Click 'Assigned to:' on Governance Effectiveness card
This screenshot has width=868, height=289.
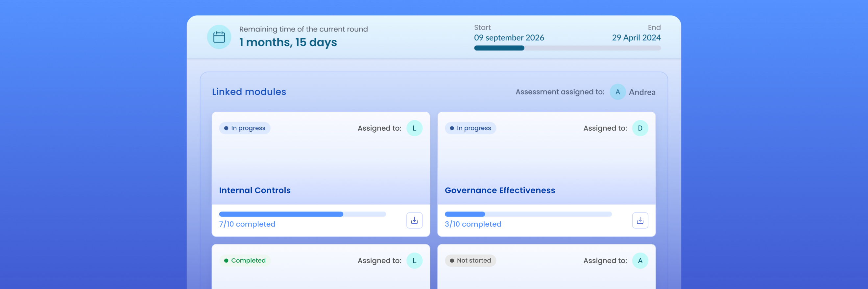coord(605,128)
